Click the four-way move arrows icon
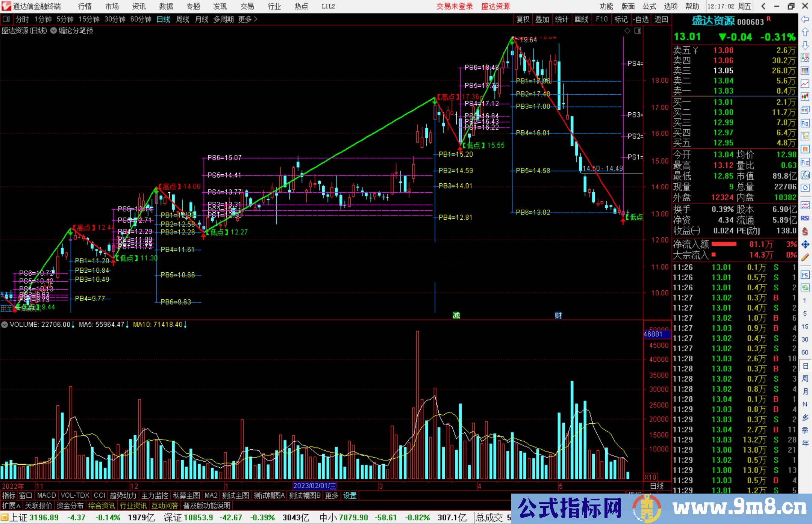The height and width of the screenshot is (524, 812). [805, 245]
